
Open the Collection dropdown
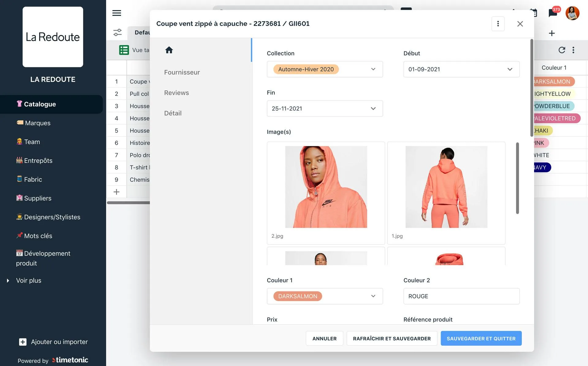pyautogui.click(x=325, y=69)
